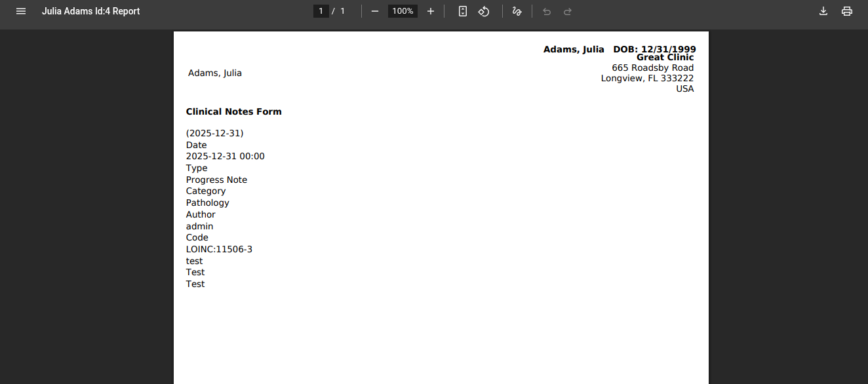Image resolution: width=868 pixels, height=384 pixels.
Task: Click the Pathology category value
Action: point(207,203)
